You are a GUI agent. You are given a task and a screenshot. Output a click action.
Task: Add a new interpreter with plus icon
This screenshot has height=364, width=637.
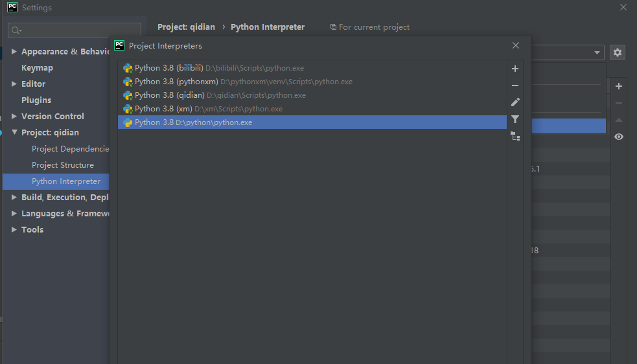click(515, 69)
